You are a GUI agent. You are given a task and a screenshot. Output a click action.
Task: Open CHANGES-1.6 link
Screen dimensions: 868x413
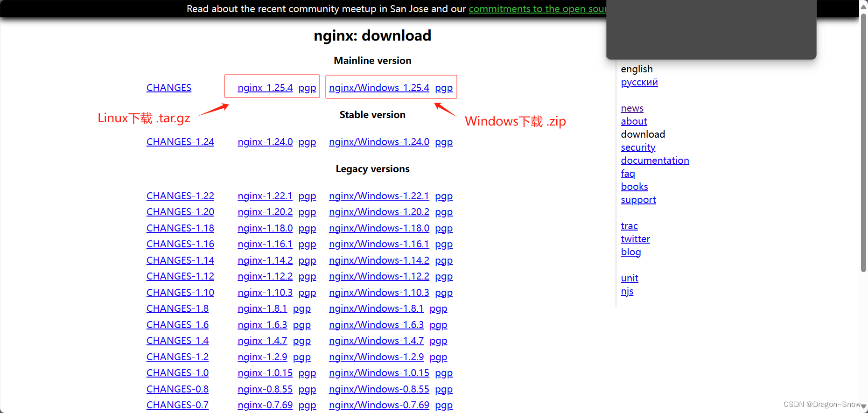[x=177, y=325]
